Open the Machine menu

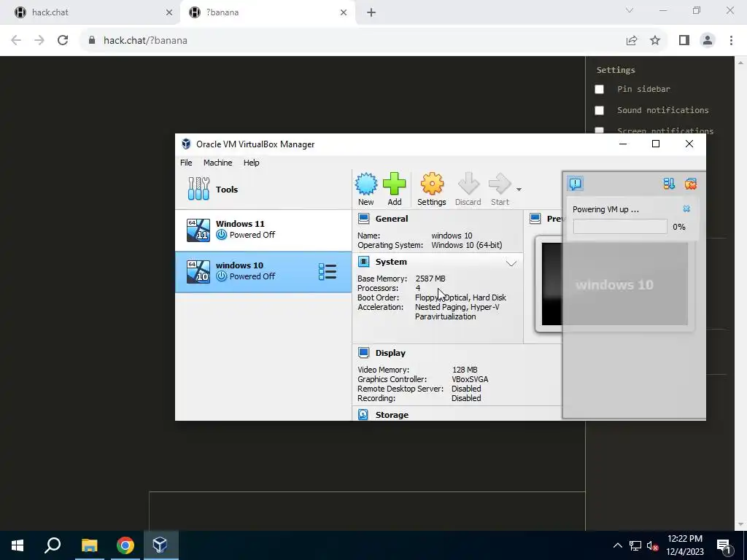pyautogui.click(x=217, y=163)
